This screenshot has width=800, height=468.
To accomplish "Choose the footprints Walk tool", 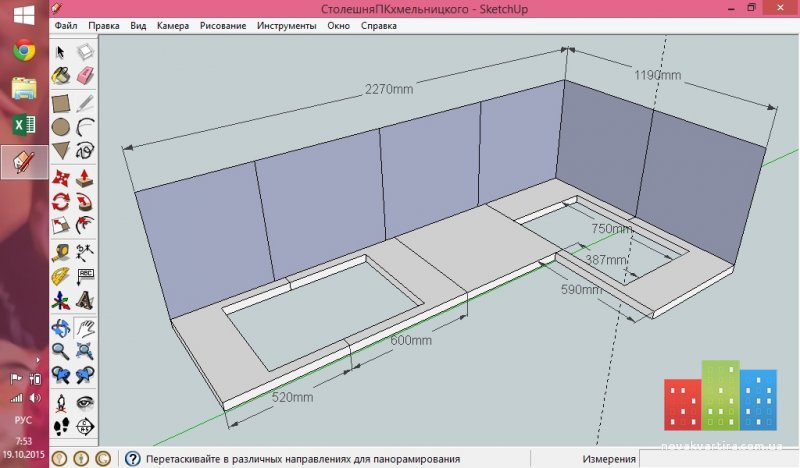I will 61,426.
